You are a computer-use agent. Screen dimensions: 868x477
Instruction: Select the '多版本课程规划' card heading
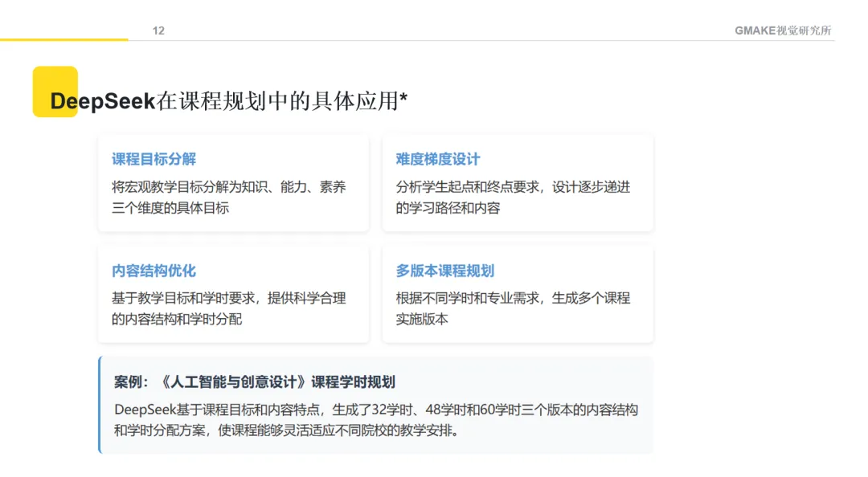[445, 271]
